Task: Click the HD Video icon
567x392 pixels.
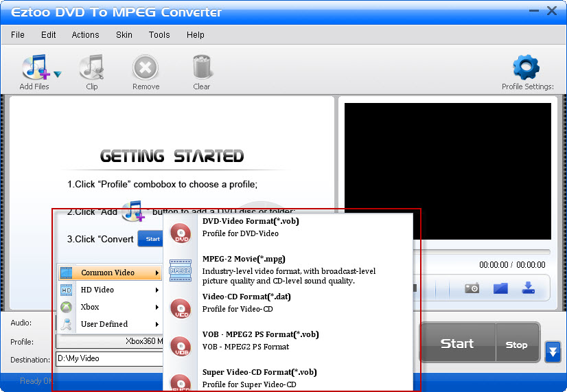Action: (66, 290)
